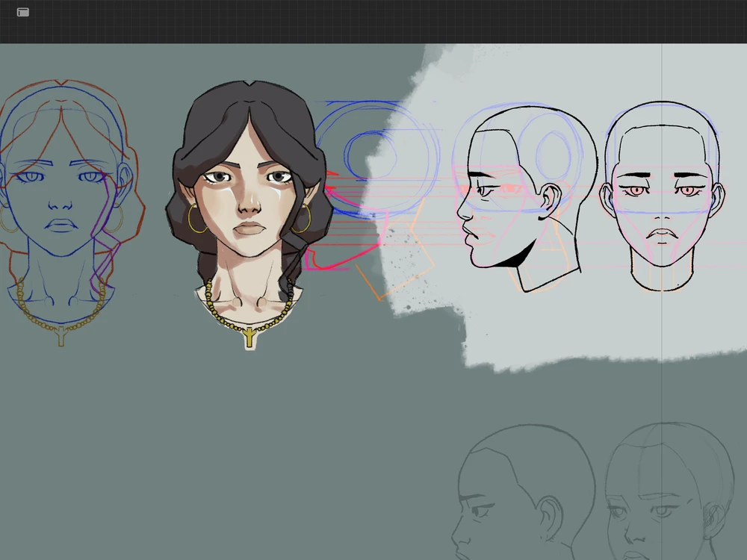Image resolution: width=747 pixels, height=560 pixels.
Task: Click the colored portrait's right hoop earring
Action: click(x=302, y=218)
